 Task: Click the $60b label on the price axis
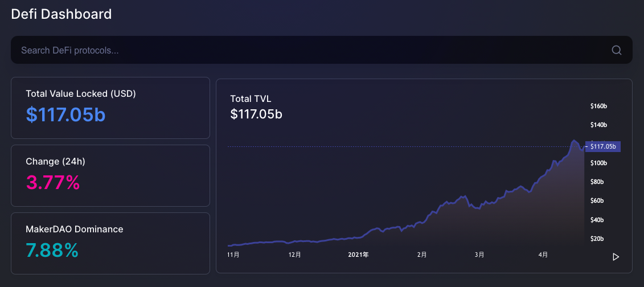point(597,201)
